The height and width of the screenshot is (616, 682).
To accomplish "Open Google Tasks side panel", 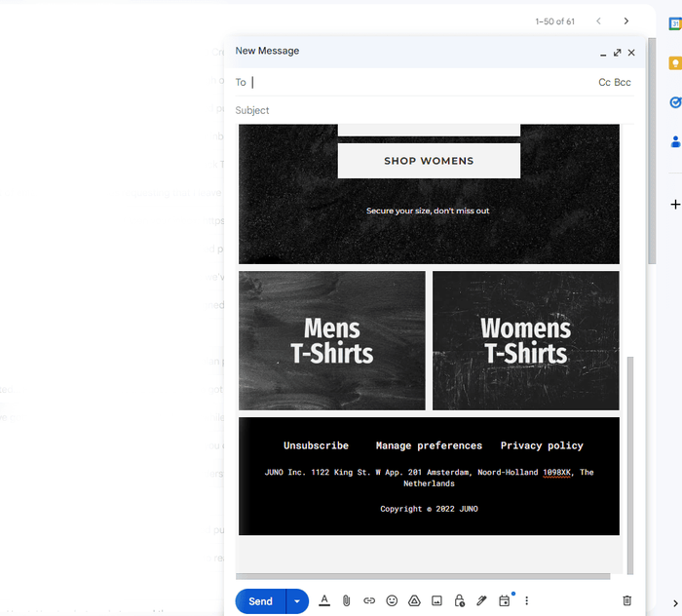I will coord(675,102).
